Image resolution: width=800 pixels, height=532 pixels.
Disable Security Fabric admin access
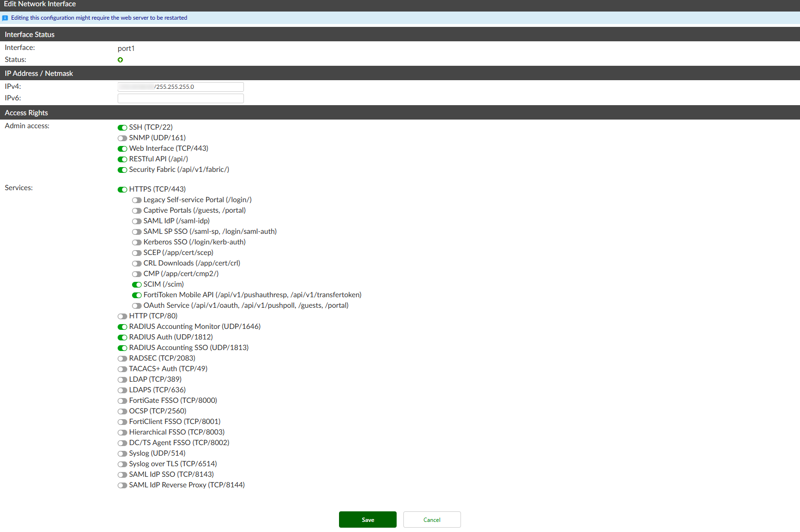point(122,169)
